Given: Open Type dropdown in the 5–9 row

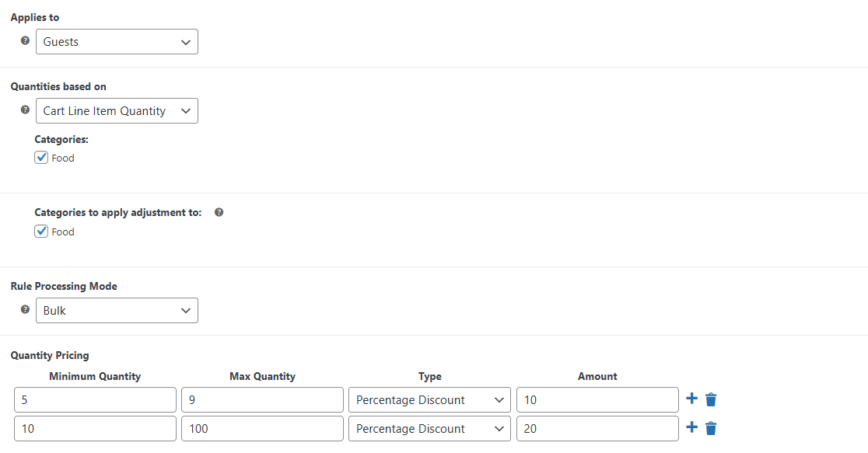Looking at the screenshot, I should click(429, 400).
